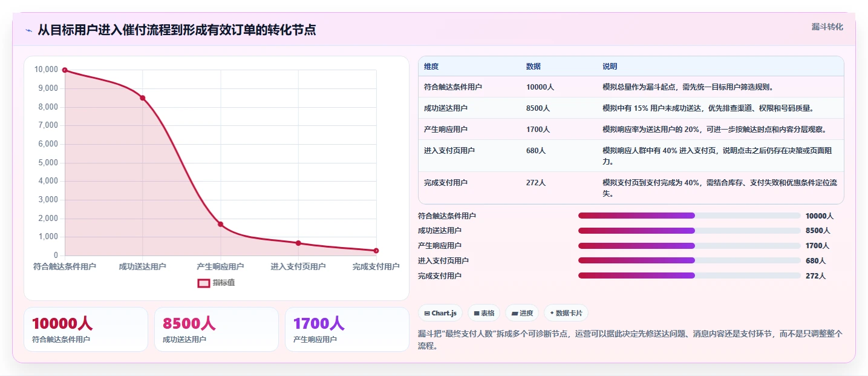This screenshot has width=868, height=376.
Task: Click the 产生响应用户 progress bar
Action: click(x=690, y=245)
